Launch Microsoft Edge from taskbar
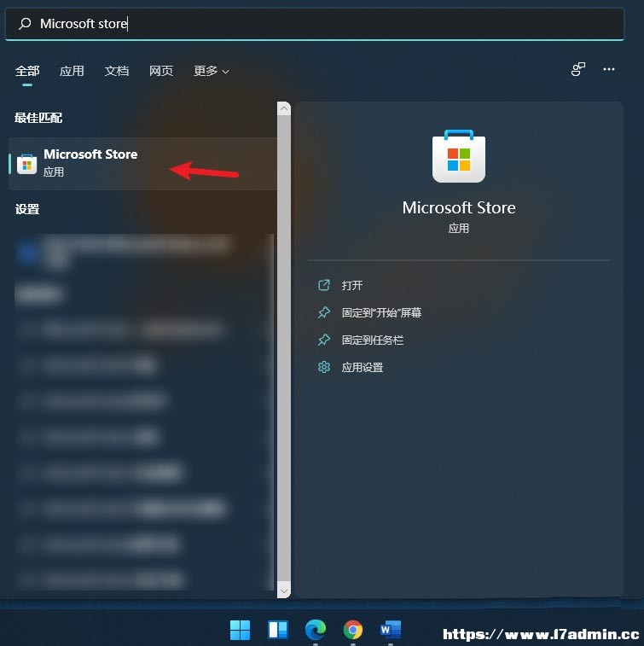 click(x=316, y=630)
